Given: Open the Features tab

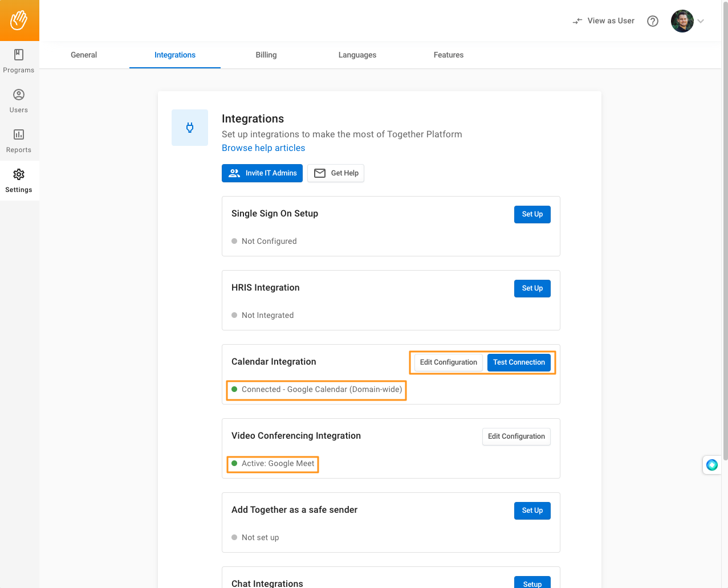Looking at the screenshot, I should pos(449,55).
